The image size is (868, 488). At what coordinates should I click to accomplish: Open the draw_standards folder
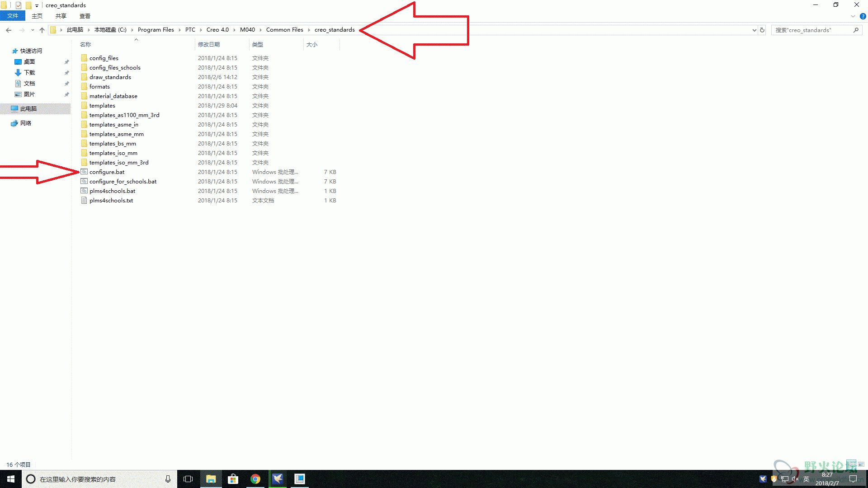110,77
